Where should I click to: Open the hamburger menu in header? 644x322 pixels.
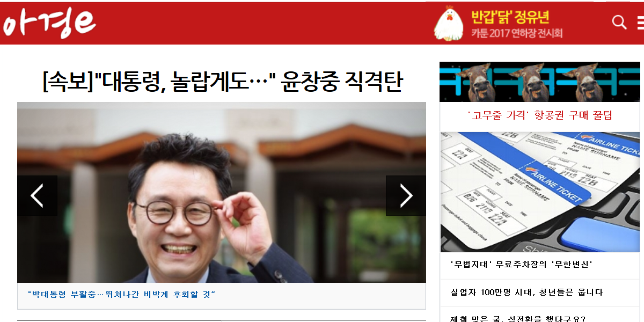coord(640,23)
